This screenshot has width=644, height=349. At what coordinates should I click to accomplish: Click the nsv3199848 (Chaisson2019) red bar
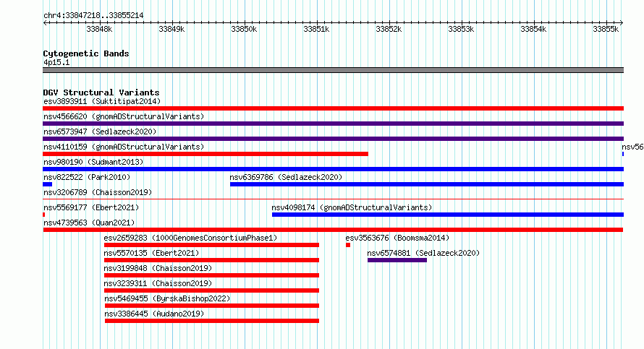211,275
